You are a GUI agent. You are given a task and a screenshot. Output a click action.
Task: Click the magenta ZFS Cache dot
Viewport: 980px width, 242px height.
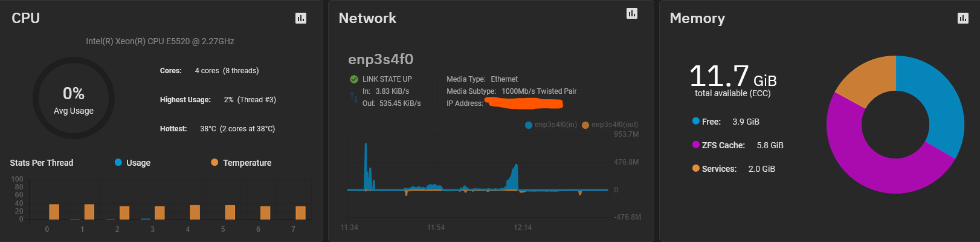tap(696, 145)
